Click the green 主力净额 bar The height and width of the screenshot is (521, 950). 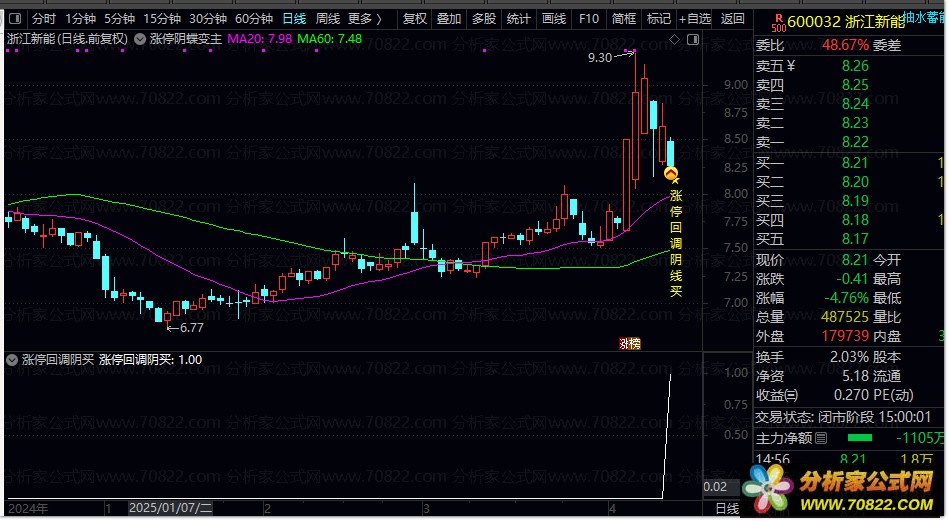point(860,438)
